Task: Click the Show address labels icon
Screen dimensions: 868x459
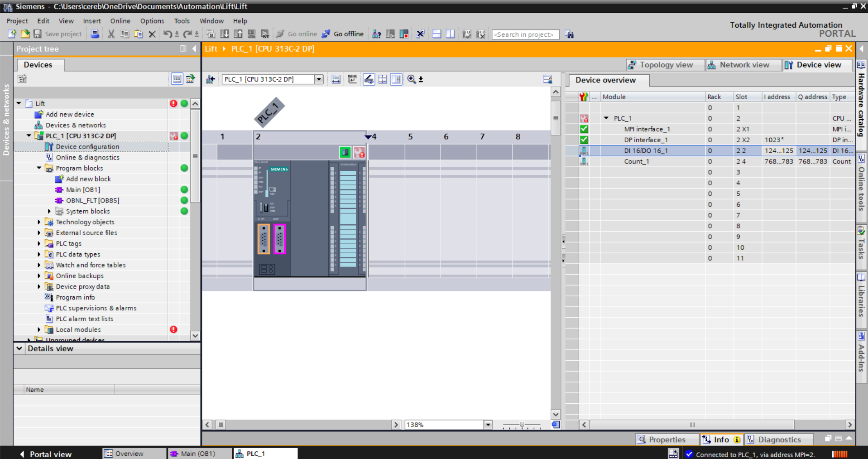Action: tap(336, 79)
